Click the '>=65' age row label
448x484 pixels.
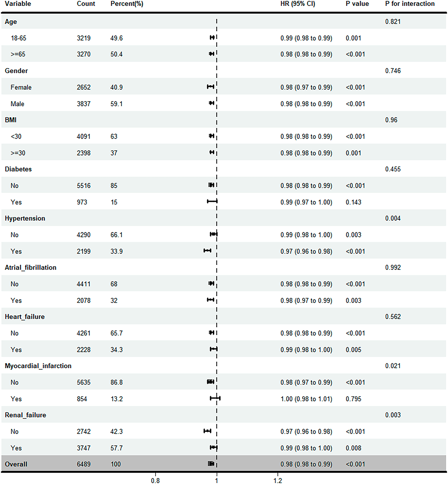point(18,54)
